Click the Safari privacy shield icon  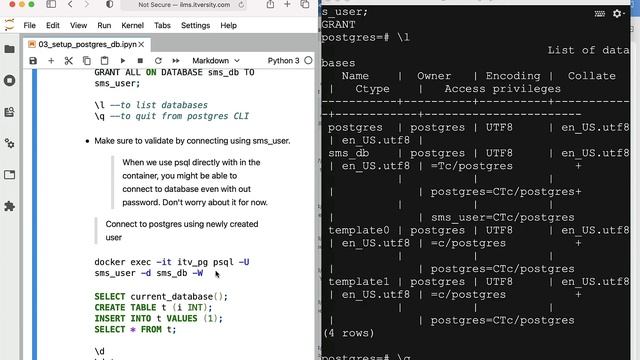[109, 4]
